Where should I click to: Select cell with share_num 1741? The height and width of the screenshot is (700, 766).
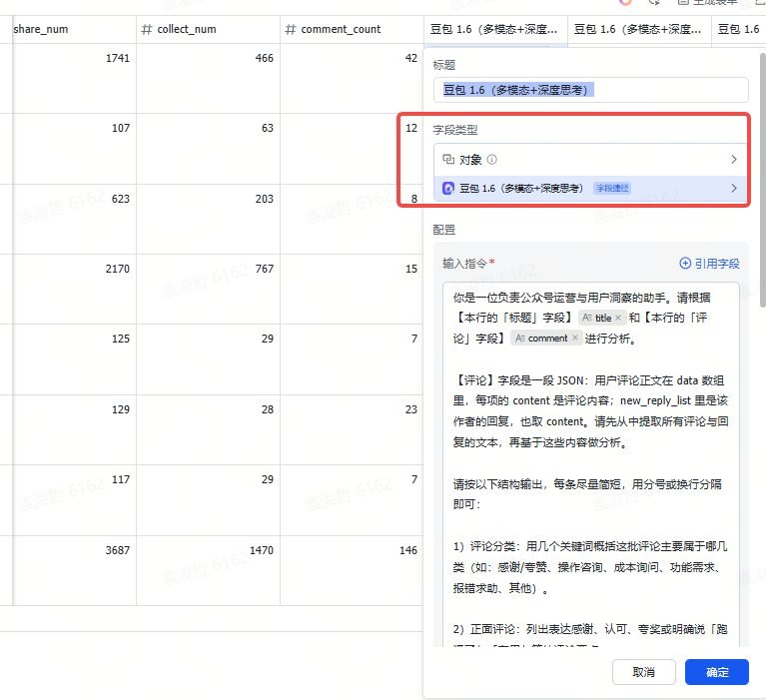click(74, 79)
